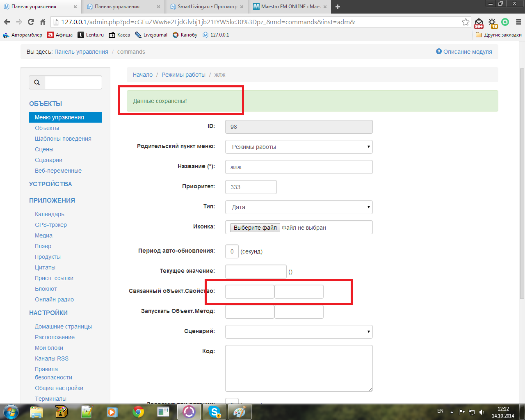Viewport: 525px width, 420px height.
Task: Close the Maestro FM ONLINE tab
Action: 325,7
